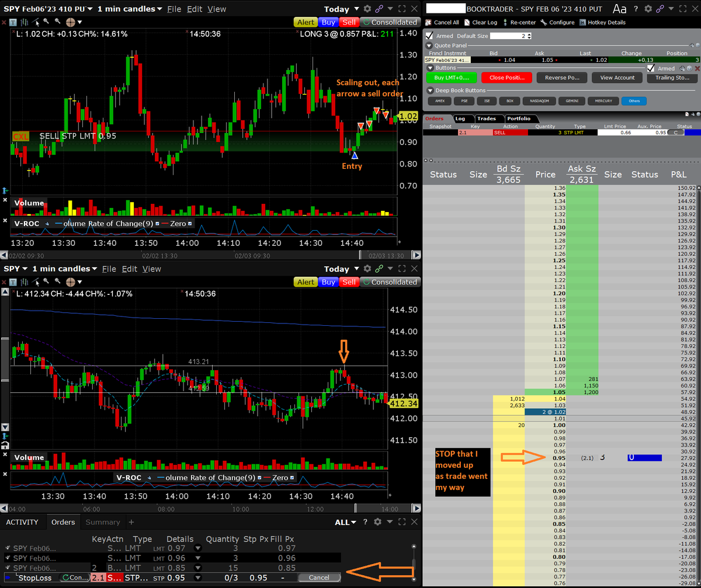Open BookTrader help question mark

point(636,9)
